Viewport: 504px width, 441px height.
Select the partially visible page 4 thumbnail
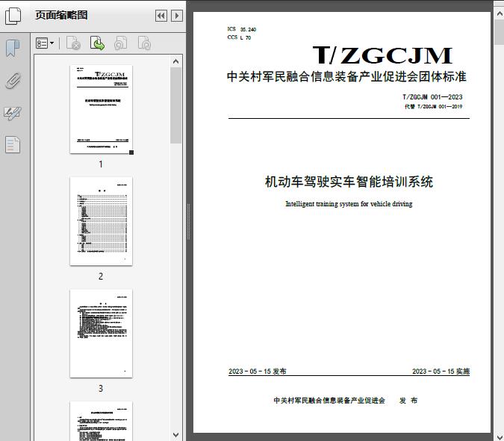pyautogui.click(x=101, y=420)
